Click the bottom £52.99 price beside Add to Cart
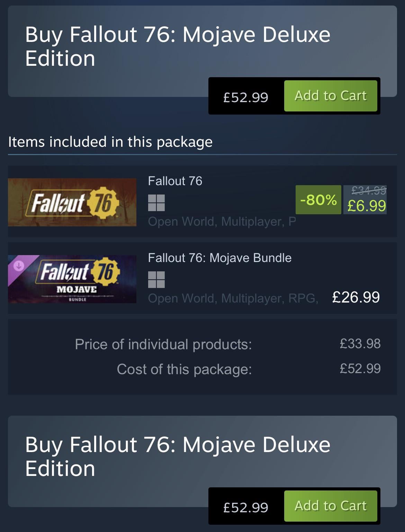405x532 pixels. click(x=246, y=507)
